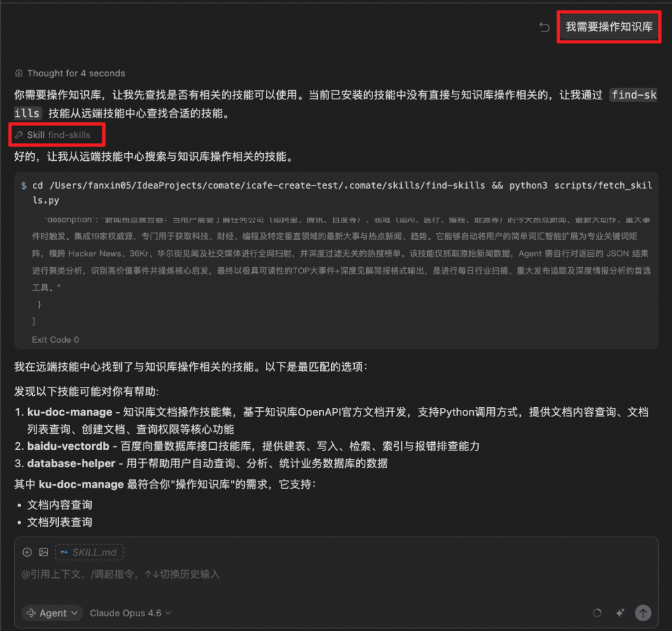
Task: Expand the 'Thought for 4 seconds' block
Action: [x=70, y=73]
